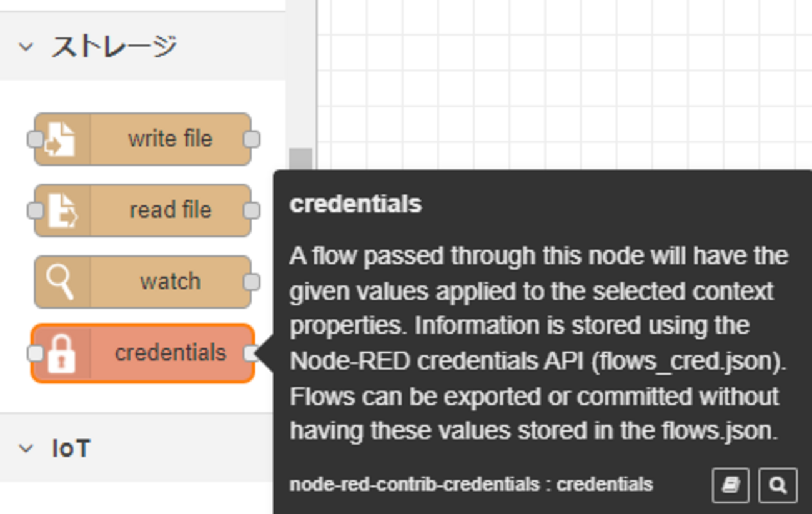Collapse the IoT category chevron
Image resolution: width=812 pixels, height=514 pixels.
(x=26, y=448)
